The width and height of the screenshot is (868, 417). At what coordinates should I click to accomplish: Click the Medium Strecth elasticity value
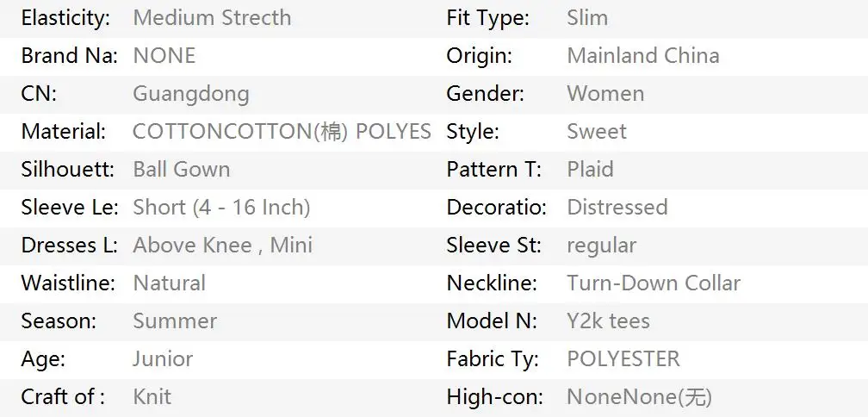tap(212, 18)
